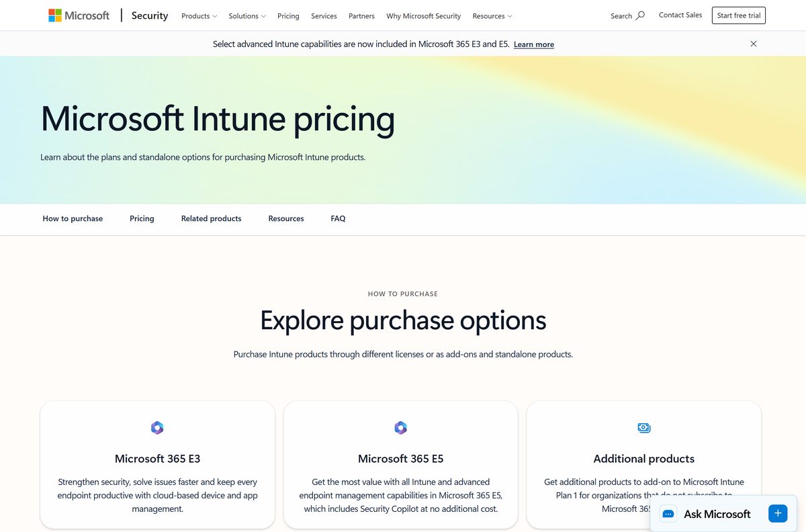
Task: Click the Security brand link
Action: coord(150,15)
